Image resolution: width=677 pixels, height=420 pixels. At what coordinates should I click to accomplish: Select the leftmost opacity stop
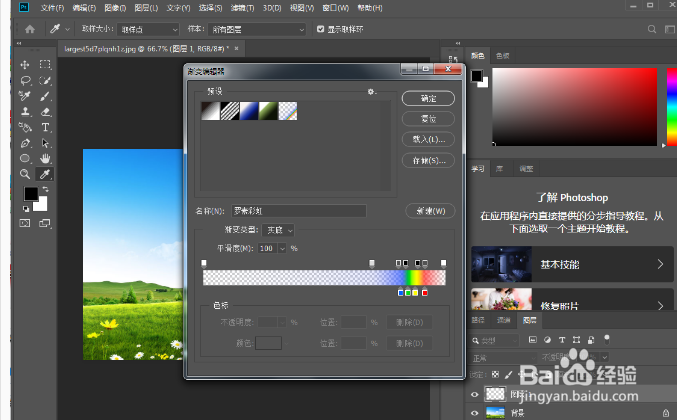pyautogui.click(x=204, y=263)
